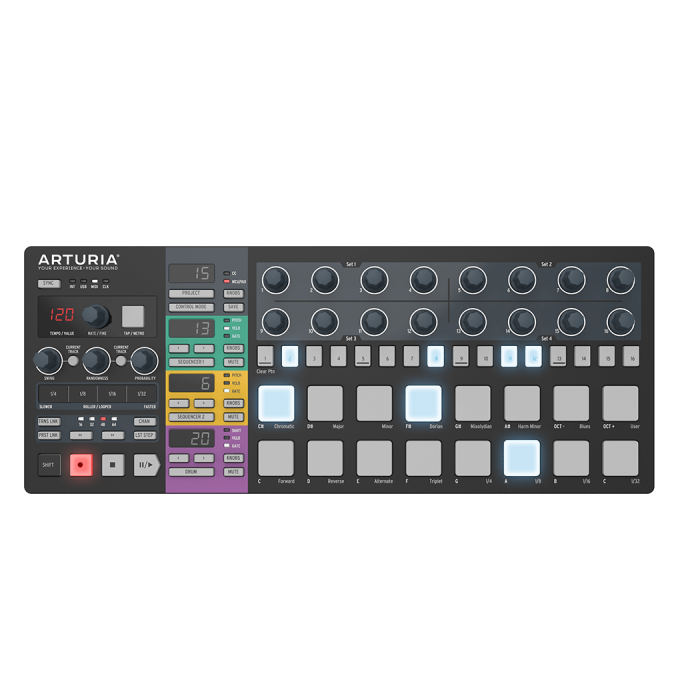Click the SHIFT button

click(49, 464)
